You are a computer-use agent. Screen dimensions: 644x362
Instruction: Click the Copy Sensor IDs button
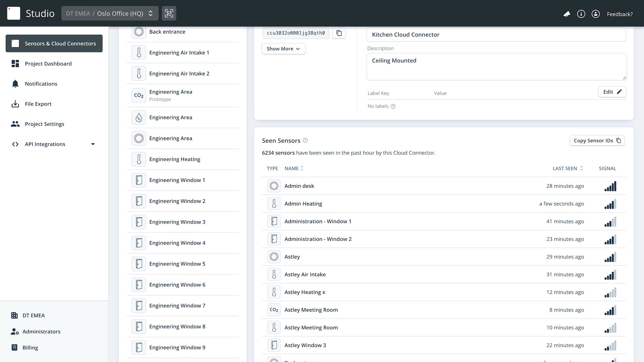(x=597, y=141)
